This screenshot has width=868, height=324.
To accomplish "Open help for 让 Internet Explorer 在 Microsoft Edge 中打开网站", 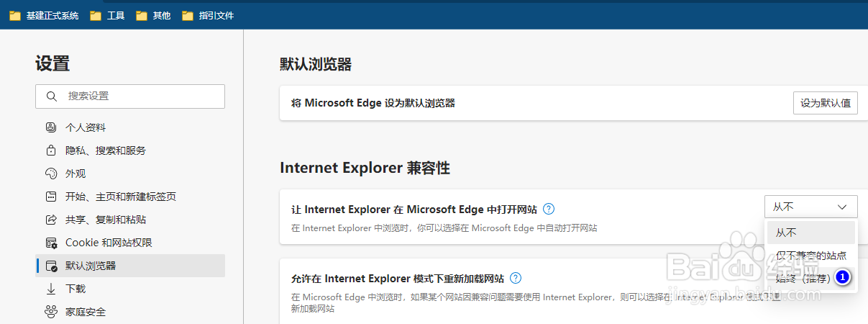I will [549, 210].
